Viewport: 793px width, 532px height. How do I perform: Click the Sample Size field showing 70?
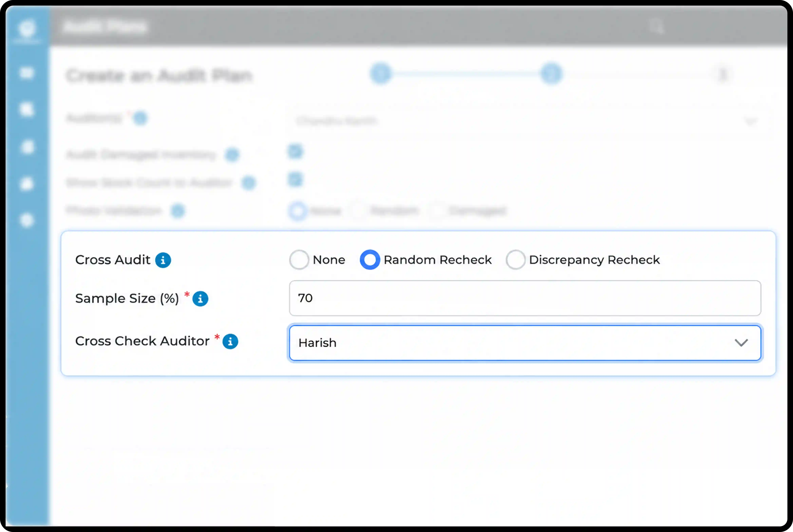click(x=525, y=298)
